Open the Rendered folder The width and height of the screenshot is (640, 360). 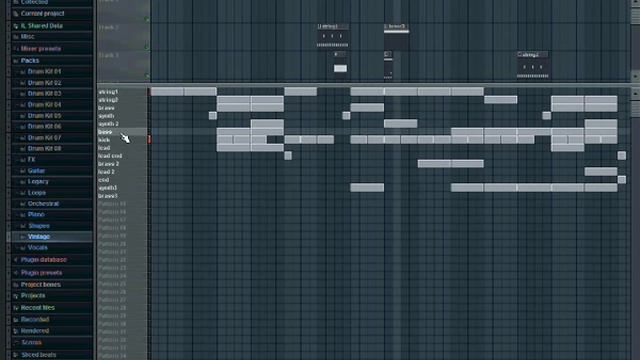[35, 331]
